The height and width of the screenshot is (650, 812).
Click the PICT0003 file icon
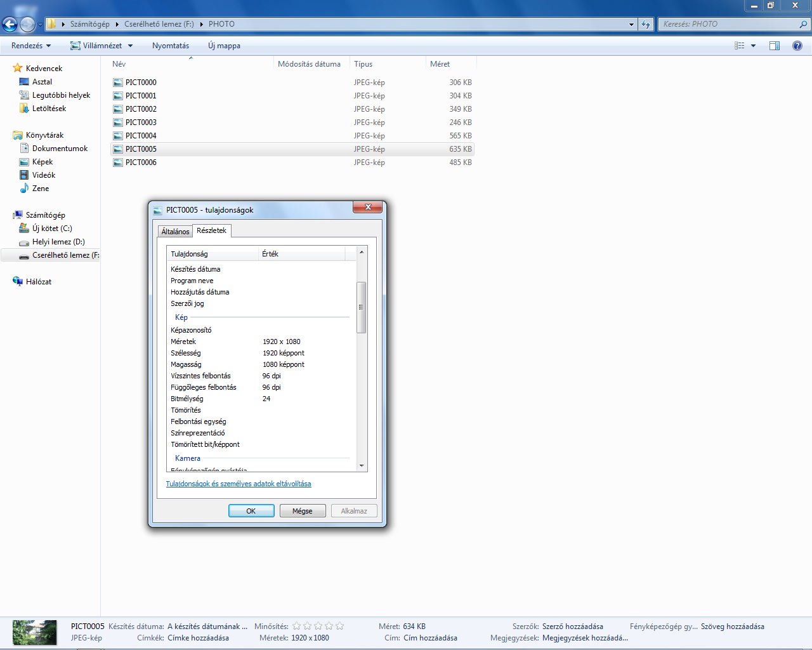click(x=117, y=123)
